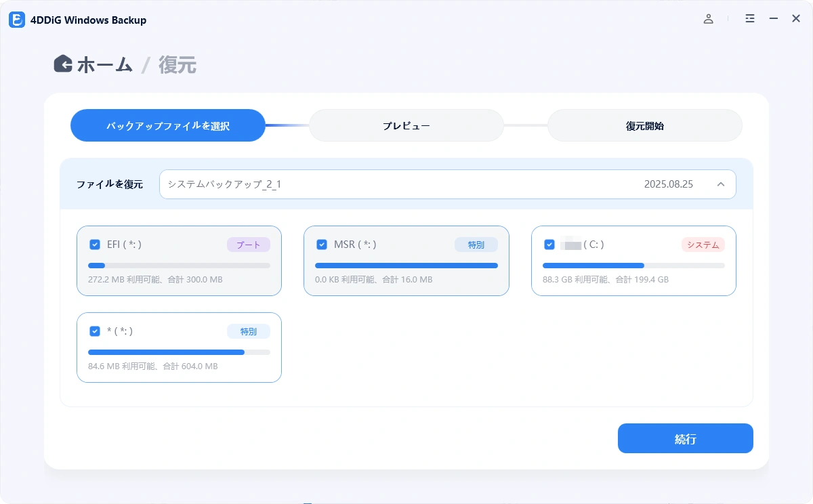Toggle the C: drive checkbox
The height and width of the screenshot is (504, 813).
coord(549,245)
